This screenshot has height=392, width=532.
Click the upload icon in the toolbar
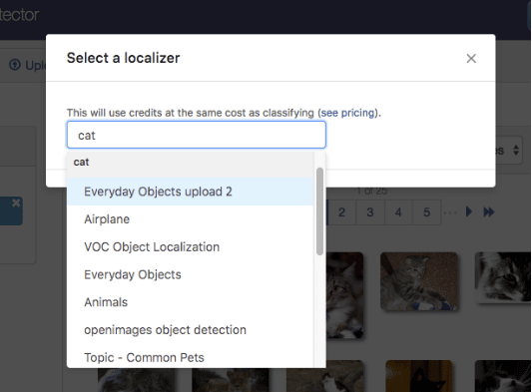[x=15, y=65]
